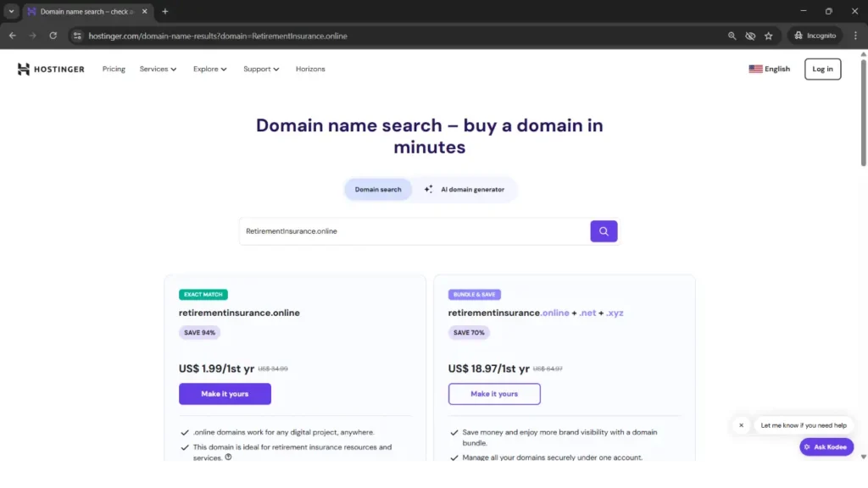868x488 pixels.
Task: Click the Log in button
Action: (x=822, y=69)
